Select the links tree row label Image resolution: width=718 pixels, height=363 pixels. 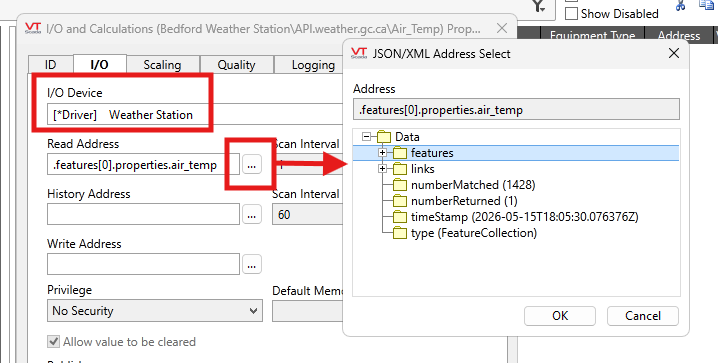(x=422, y=169)
